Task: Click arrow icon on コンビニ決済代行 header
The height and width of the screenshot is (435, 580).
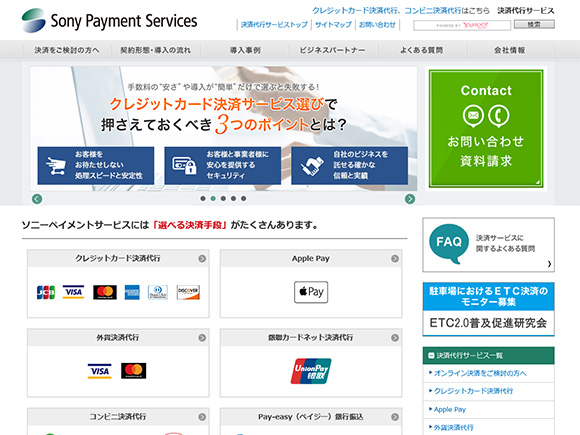Action: 202,417
